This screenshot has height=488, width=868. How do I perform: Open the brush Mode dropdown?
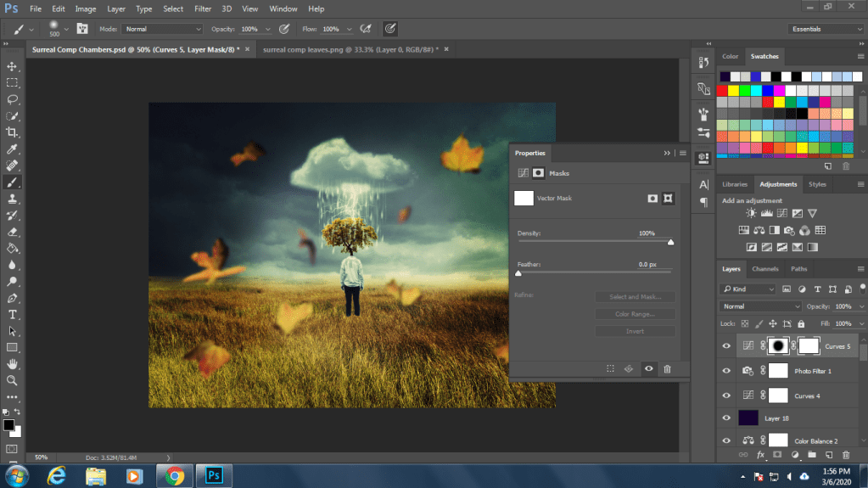coord(163,29)
